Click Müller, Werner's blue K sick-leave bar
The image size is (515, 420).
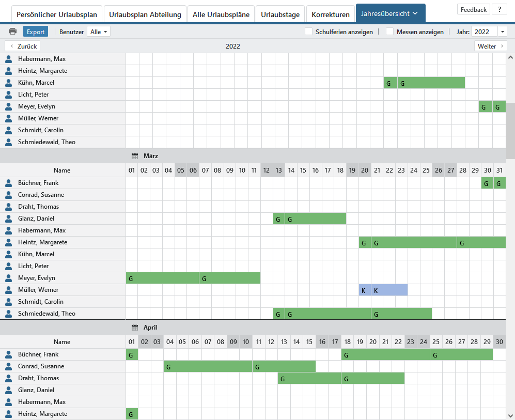383,290
